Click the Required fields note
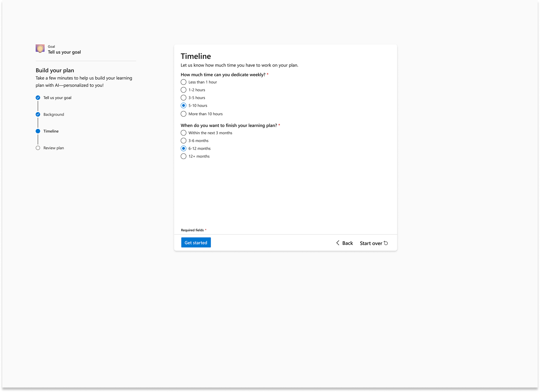 pos(194,230)
